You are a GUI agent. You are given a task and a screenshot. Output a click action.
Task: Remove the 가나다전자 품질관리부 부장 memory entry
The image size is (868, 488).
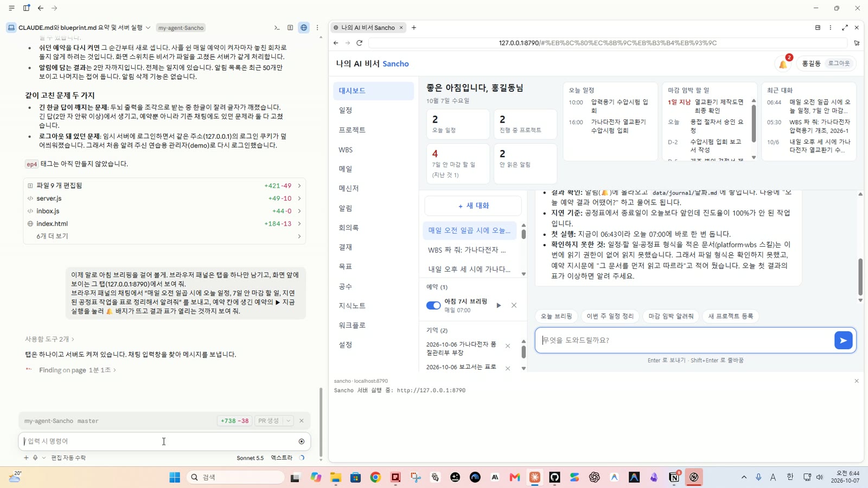pyautogui.click(x=508, y=346)
